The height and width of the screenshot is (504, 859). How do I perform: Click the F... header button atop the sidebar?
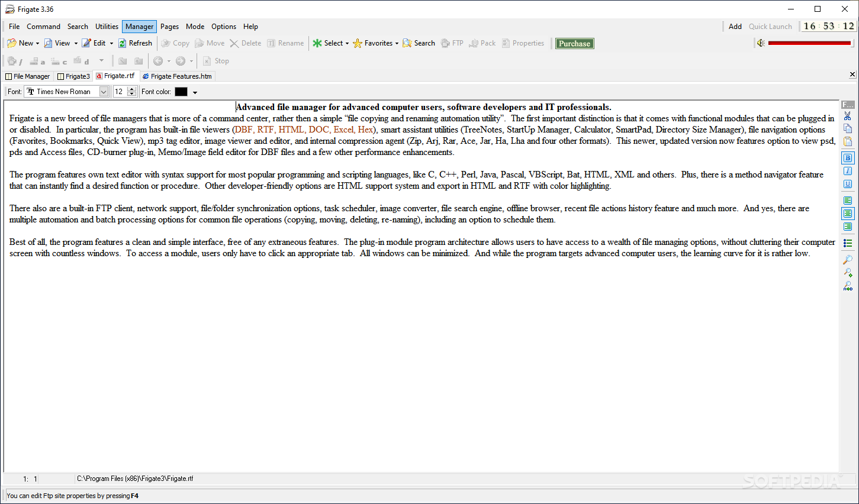tap(848, 104)
